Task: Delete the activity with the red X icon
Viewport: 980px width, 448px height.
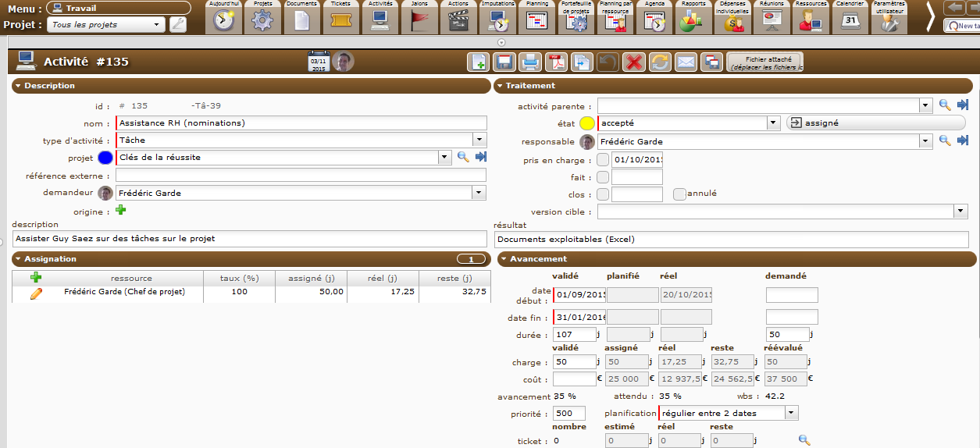Action: [x=634, y=62]
